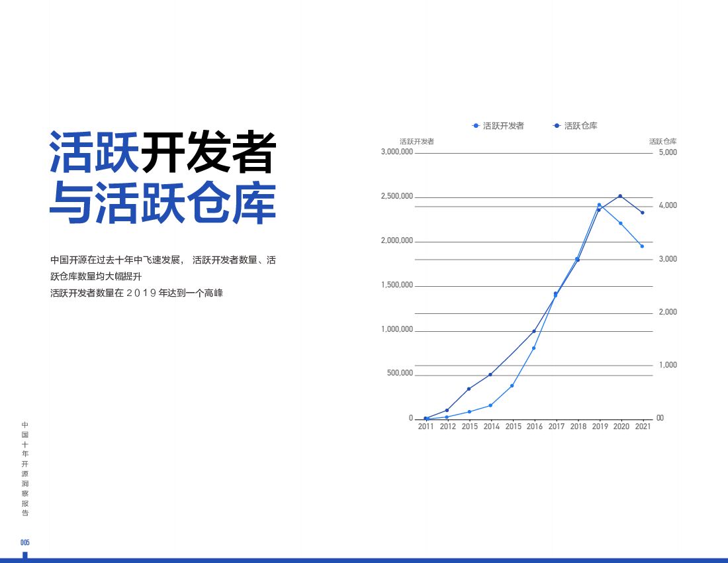Click the 活跃开发者 peak data point at 2019
Screen dimensions: 728x563
click(599, 205)
